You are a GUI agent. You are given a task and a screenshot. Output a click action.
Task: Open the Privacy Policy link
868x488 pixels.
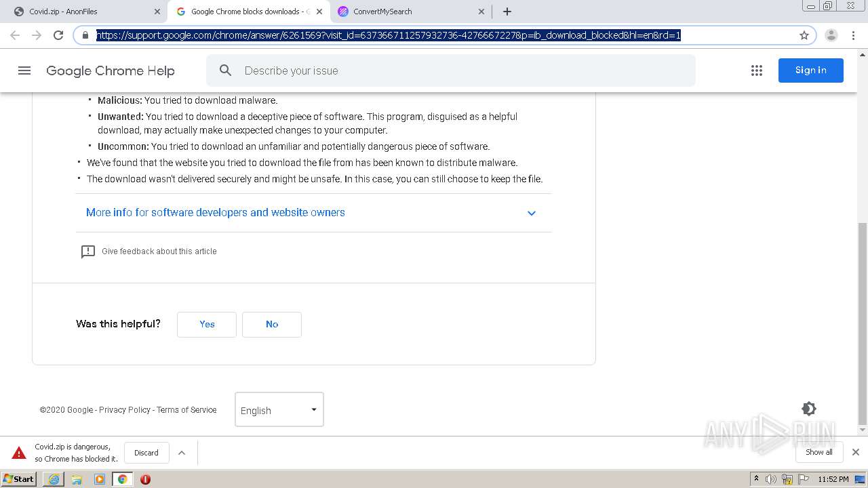coord(125,410)
